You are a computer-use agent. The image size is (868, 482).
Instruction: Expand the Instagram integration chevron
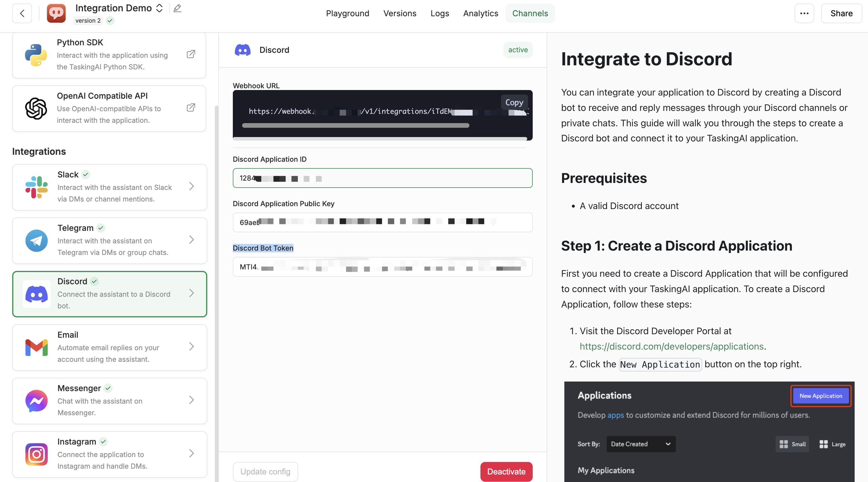coord(191,453)
